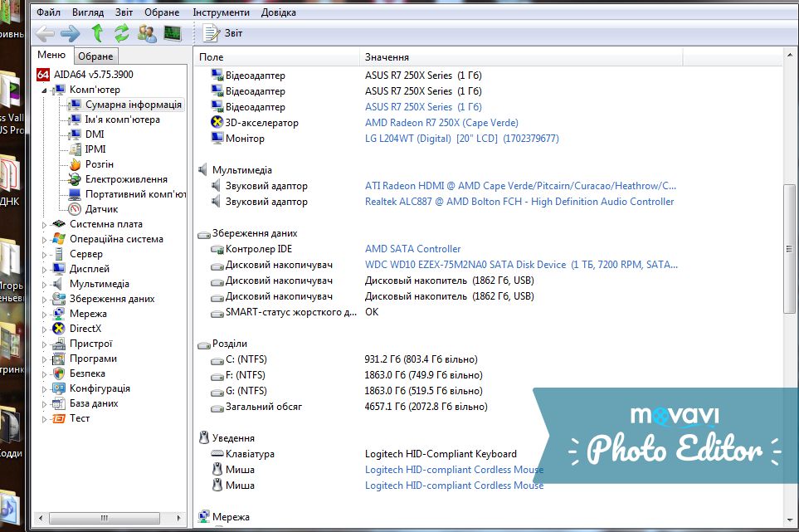The height and width of the screenshot is (532, 799).
Task: Click the Монітор row icon
Action: point(217,138)
